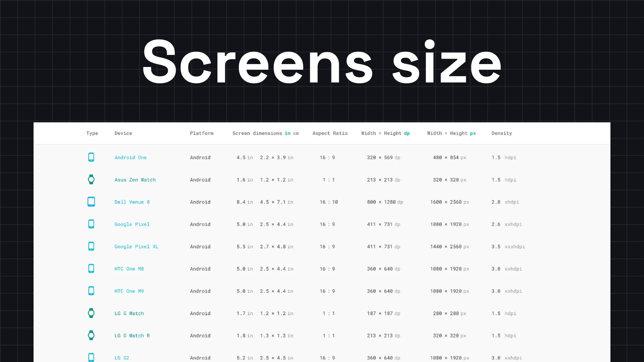Open the LG G Watch link
The height and width of the screenshot is (362, 644).
[x=129, y=313]
